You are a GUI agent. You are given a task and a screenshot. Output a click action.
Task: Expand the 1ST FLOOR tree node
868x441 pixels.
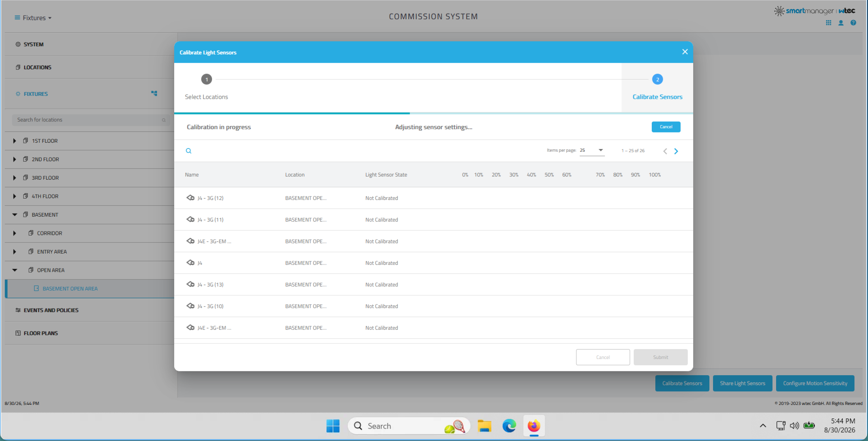point(14,141)
